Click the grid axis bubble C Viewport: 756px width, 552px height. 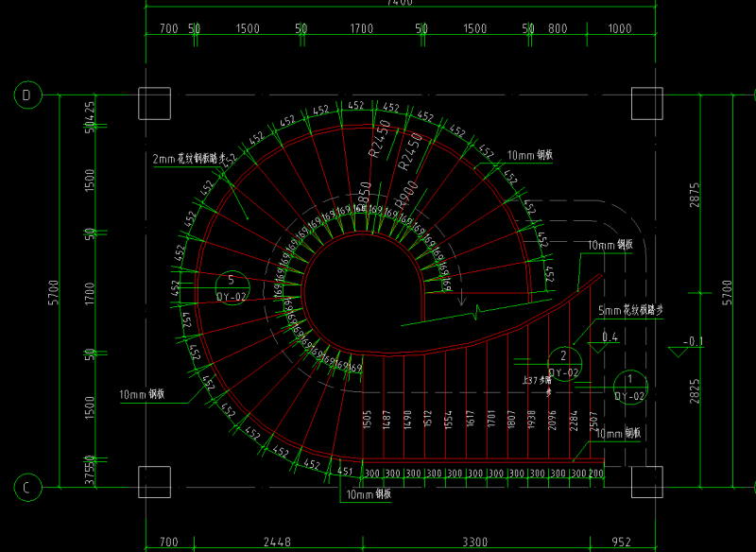click(x=26, y=488)
